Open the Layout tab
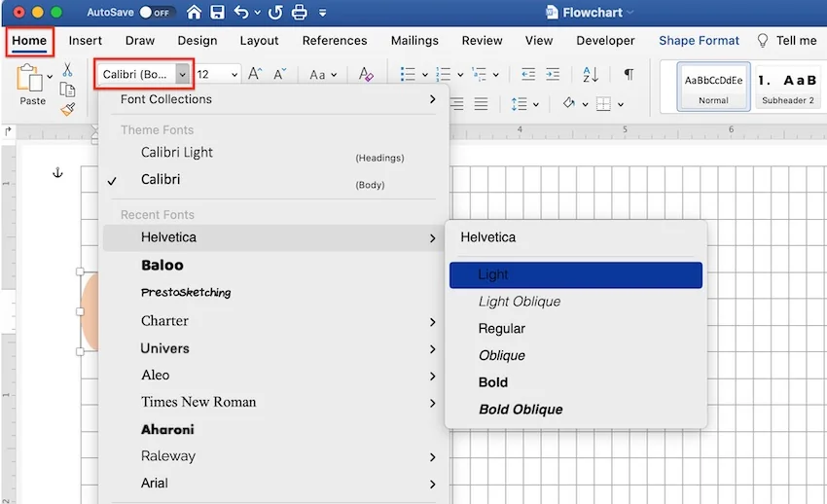Viewport: 827px width, 504px height. (259, 41)
